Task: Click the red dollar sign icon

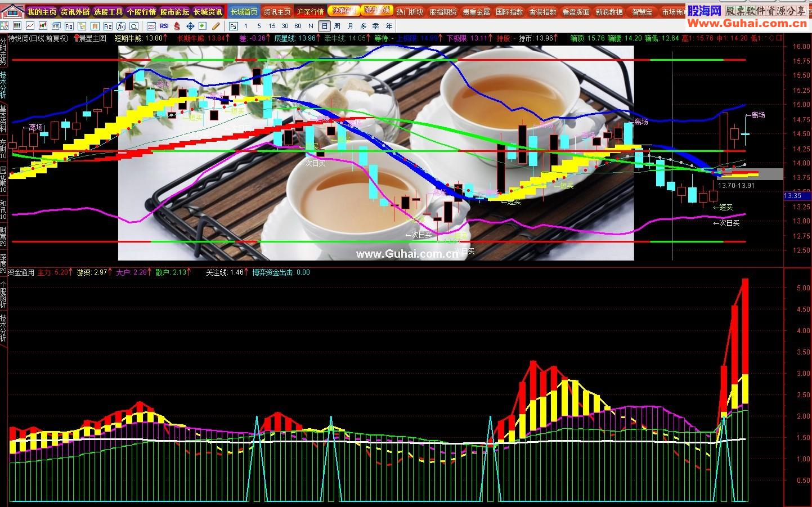Action: pos(177,26)
